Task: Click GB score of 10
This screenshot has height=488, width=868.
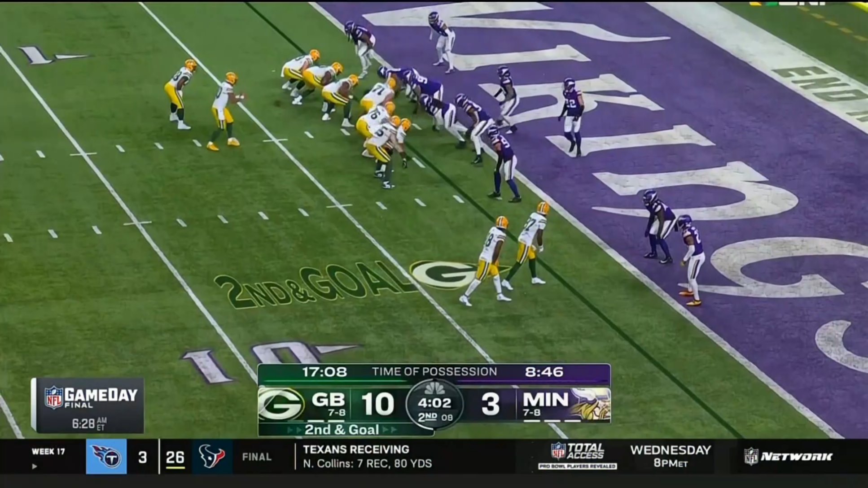Action: [x=377, y=404]
